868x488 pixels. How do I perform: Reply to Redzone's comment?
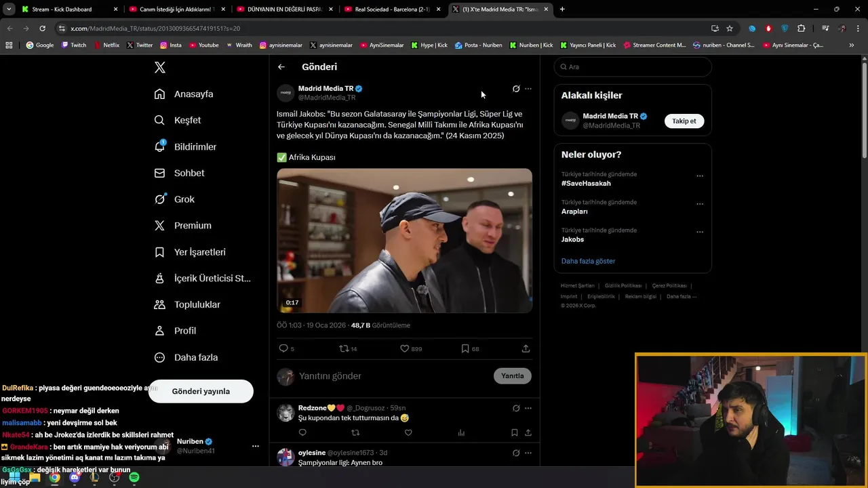(302, 432)
